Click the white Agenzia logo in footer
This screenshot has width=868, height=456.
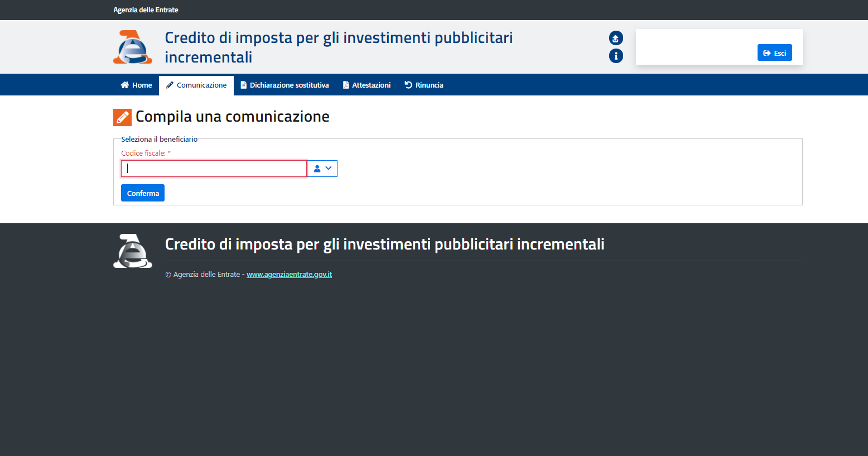(x=133, y=251)
